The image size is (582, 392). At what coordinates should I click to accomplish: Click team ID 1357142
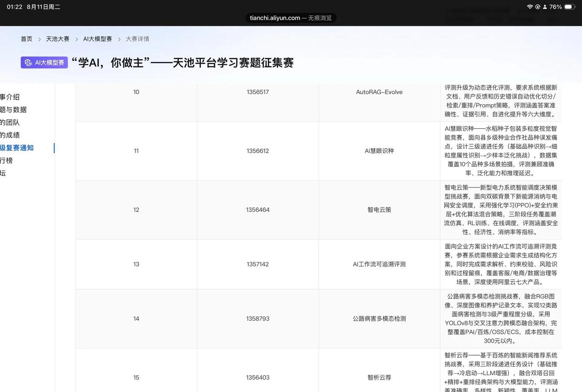click(258, 264)
